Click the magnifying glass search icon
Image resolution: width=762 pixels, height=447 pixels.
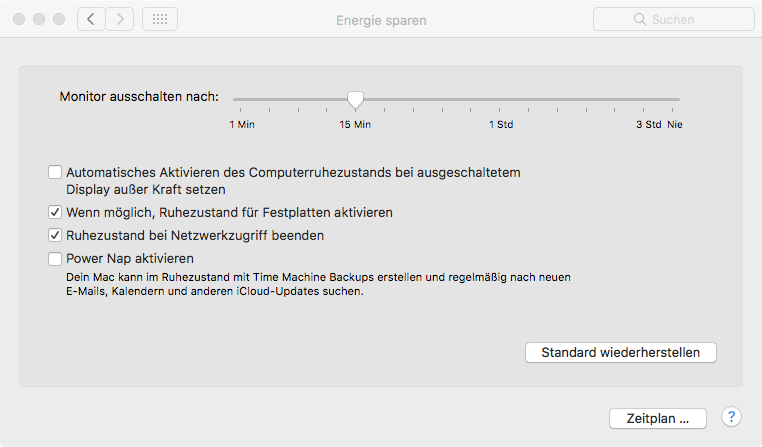[639, 19]
